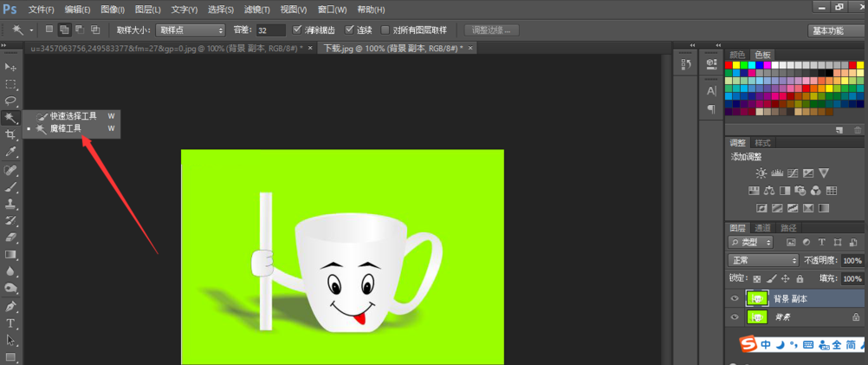This screenshot has width=868, height=365.
Task: Open the 取样大小 sample size dropdown
Action: 191,29
